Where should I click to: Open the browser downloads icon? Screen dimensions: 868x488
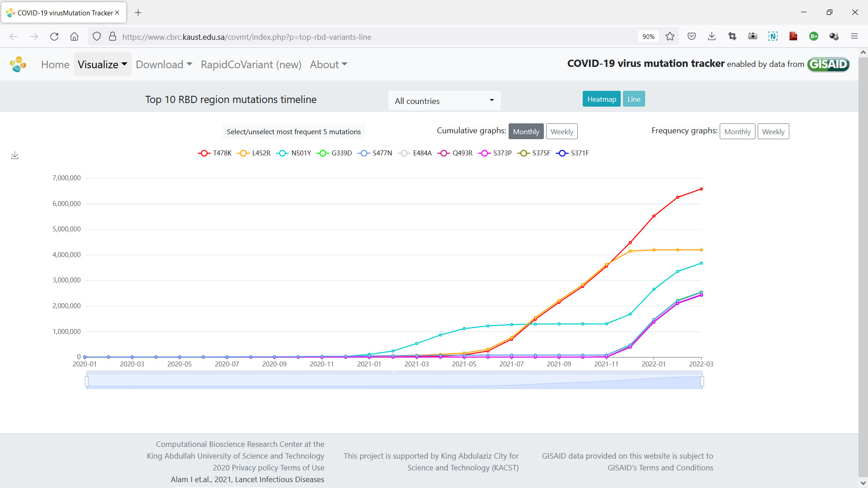(x=712, y=37)
